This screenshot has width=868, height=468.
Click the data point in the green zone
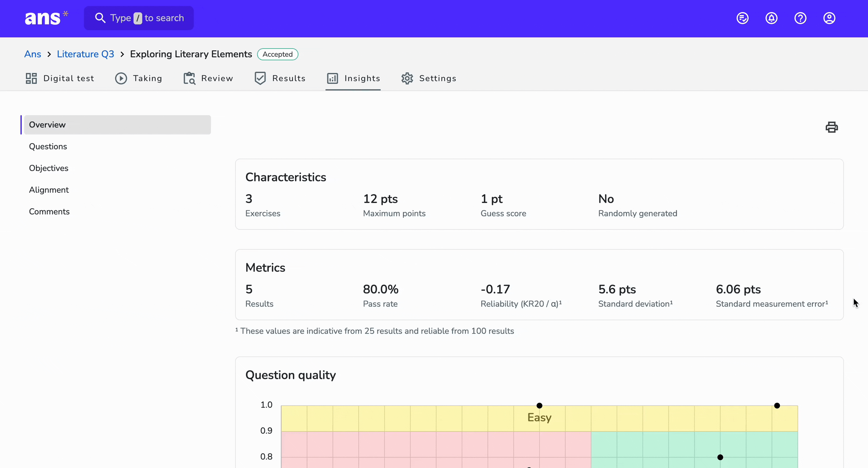point(720,457)
